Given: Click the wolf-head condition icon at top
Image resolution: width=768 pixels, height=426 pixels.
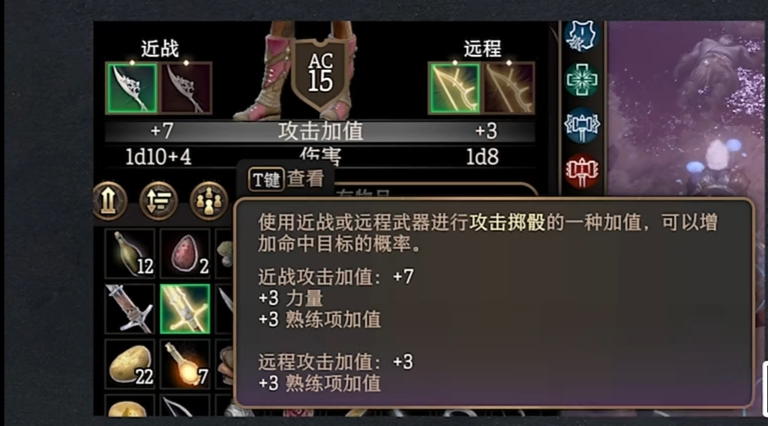Looking at the screenshot, I should [x=581, y=35].
